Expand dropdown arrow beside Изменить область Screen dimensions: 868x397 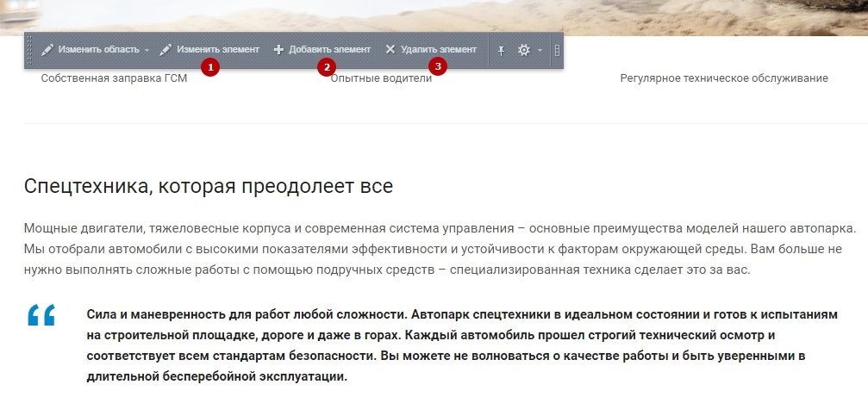[x=147, y=50]
